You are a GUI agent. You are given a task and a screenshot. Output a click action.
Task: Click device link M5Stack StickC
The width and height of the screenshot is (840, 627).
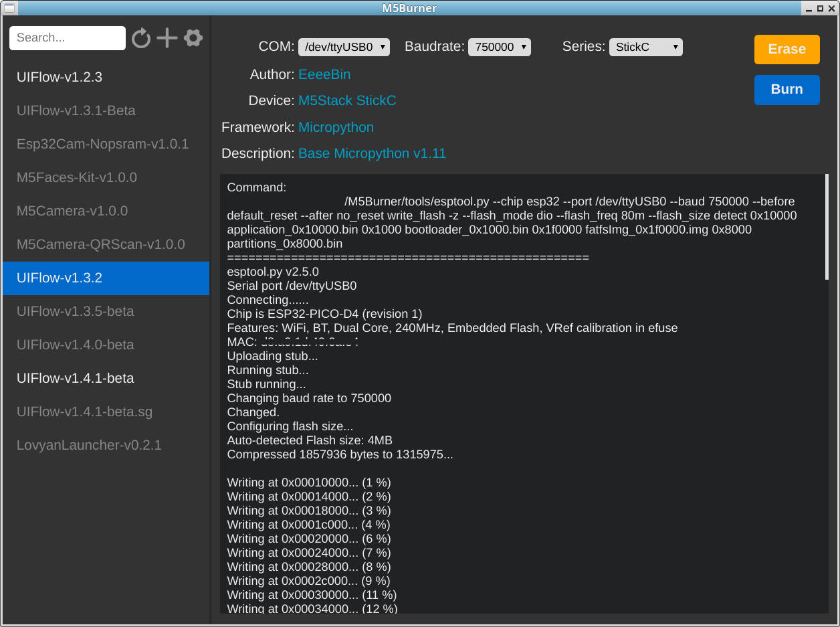point(347,100)
